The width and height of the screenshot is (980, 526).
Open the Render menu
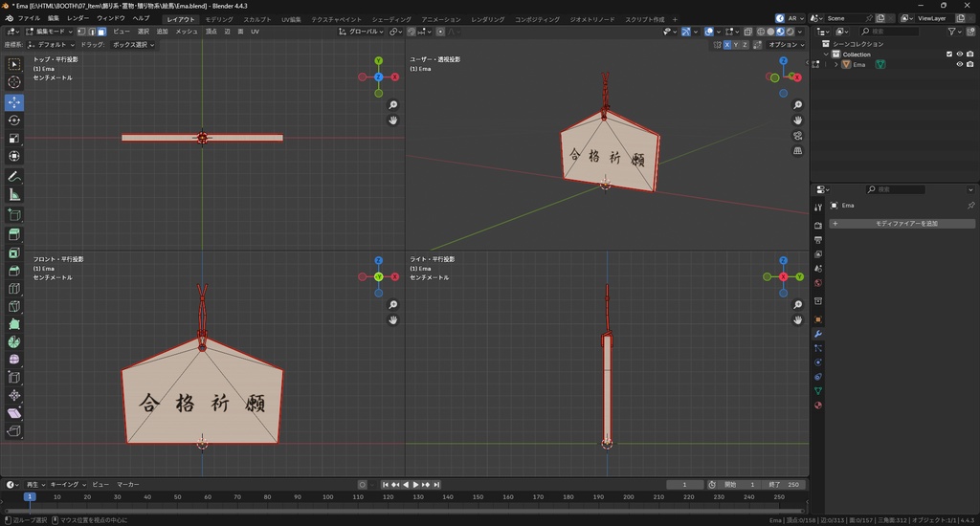coord(78,19)
